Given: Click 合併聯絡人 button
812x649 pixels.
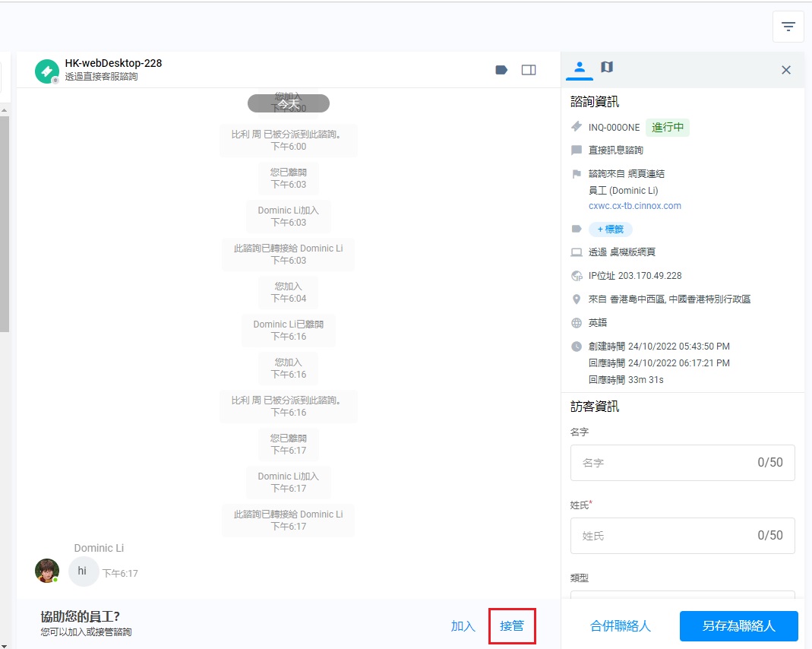Looking at the screenshot, I should pyautogui.click(x=620, y=626).
